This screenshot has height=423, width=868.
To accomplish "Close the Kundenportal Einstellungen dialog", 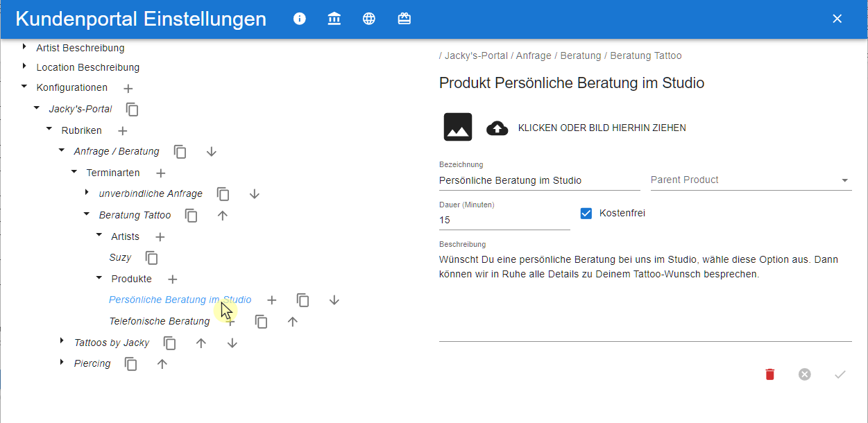I will [x=837, y=19].
